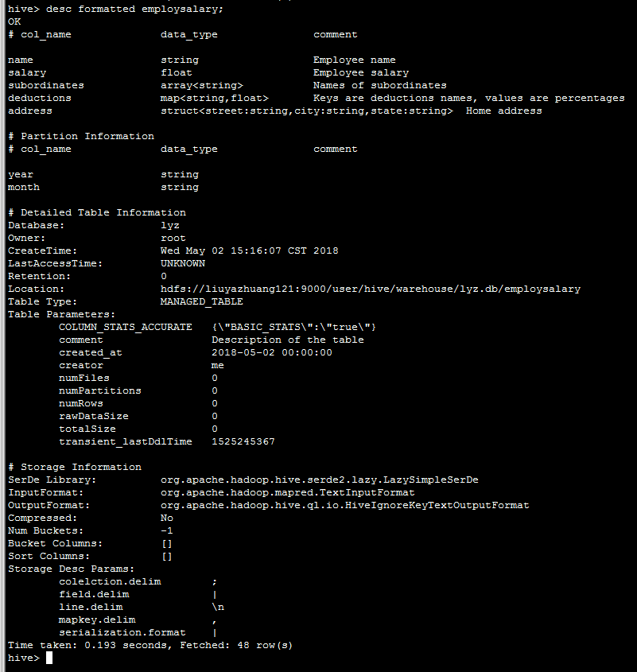This screenshot has width=637, height=672.
Task: Click the CreateTime timestamp value
Action: tap(250, 251)
